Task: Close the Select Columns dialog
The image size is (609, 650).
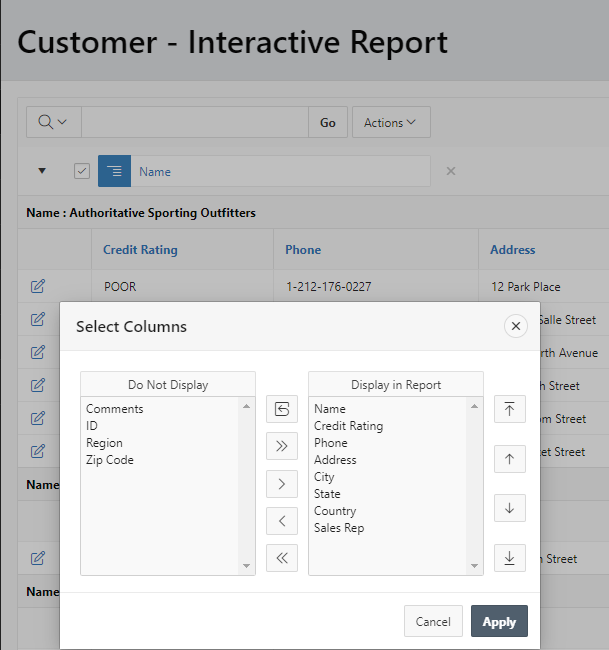Action: (x=516, y=326)
